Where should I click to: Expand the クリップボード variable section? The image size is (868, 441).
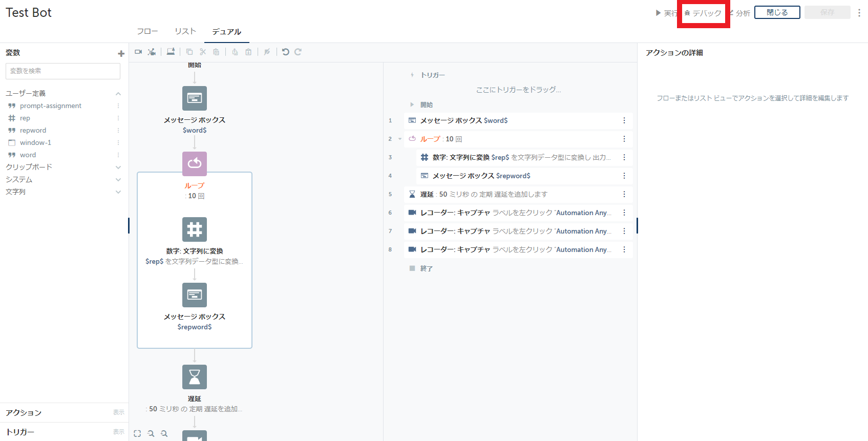click(x=118, y=167)
